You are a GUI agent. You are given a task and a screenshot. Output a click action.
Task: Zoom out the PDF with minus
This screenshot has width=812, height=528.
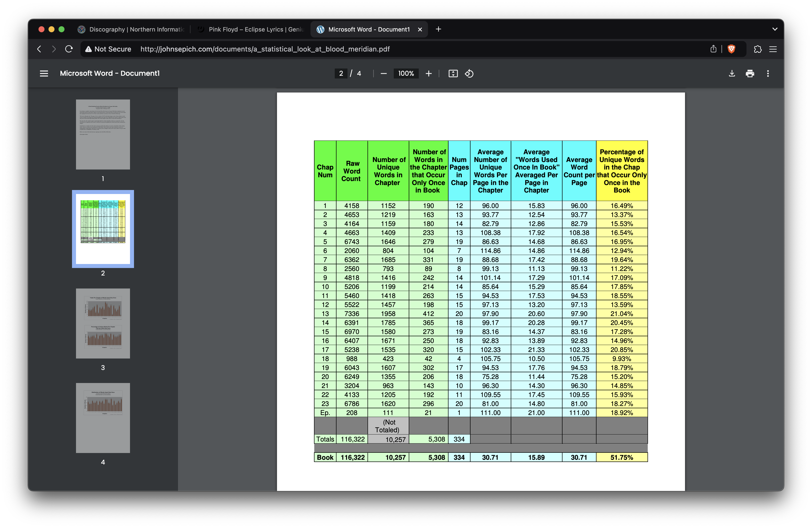383,73
